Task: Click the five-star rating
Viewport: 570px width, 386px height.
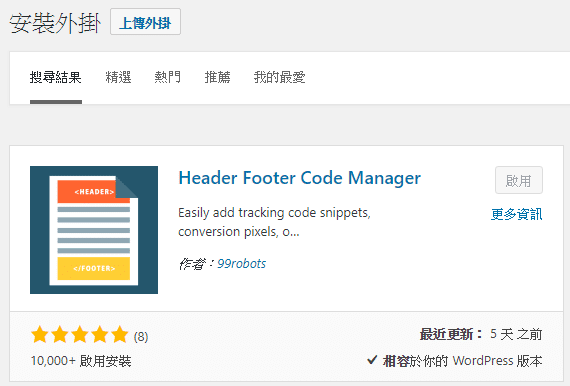Action: tap(80, 335)
